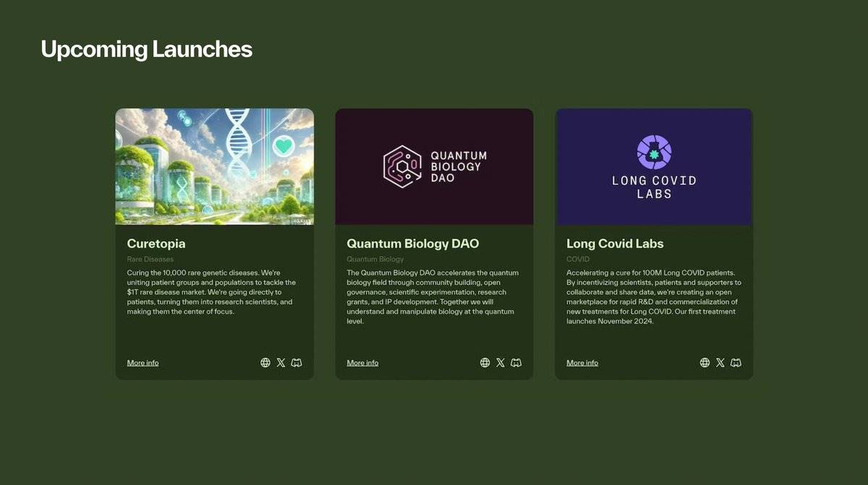This screenshot has height=485, width=868.
Task: Select the Long Covid Labs logo banner
Action: click(655, 166)
